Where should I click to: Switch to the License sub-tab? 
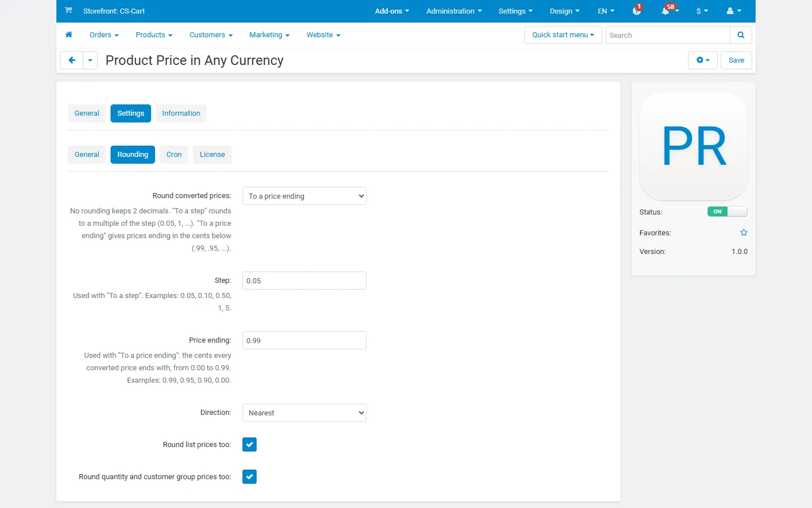point(212,155)
